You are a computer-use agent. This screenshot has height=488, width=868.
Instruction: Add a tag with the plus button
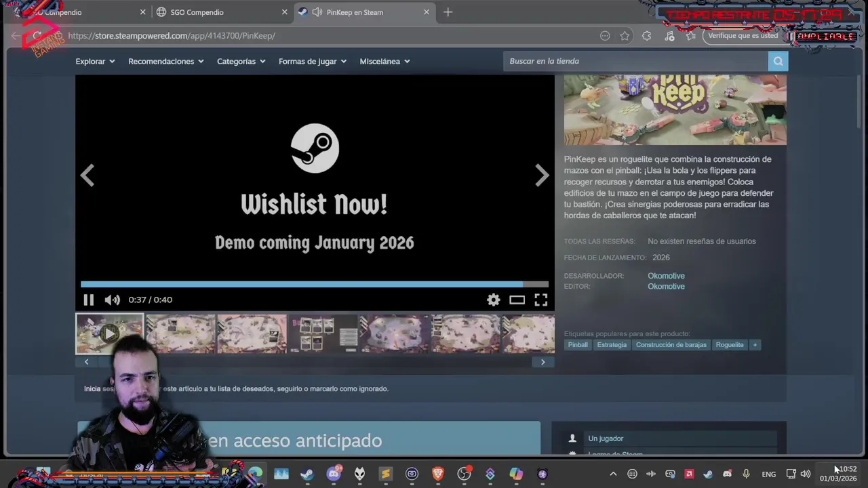(754, 345)
